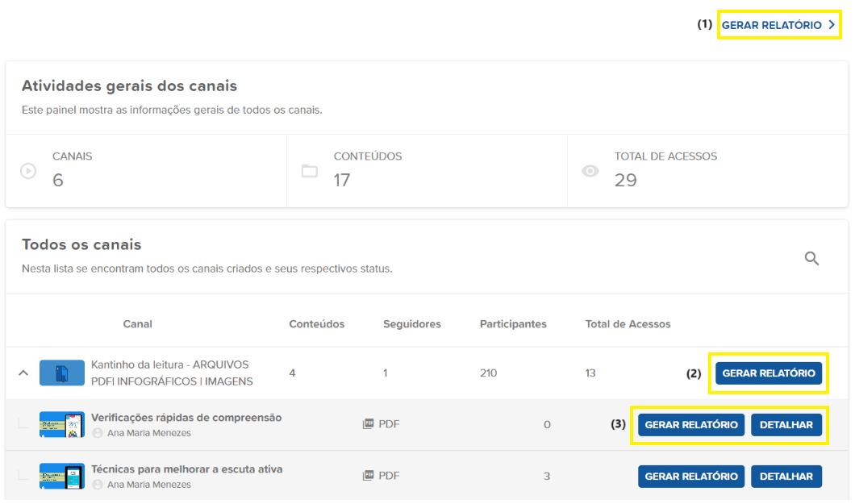Click the play icon beside Canais

28,171
